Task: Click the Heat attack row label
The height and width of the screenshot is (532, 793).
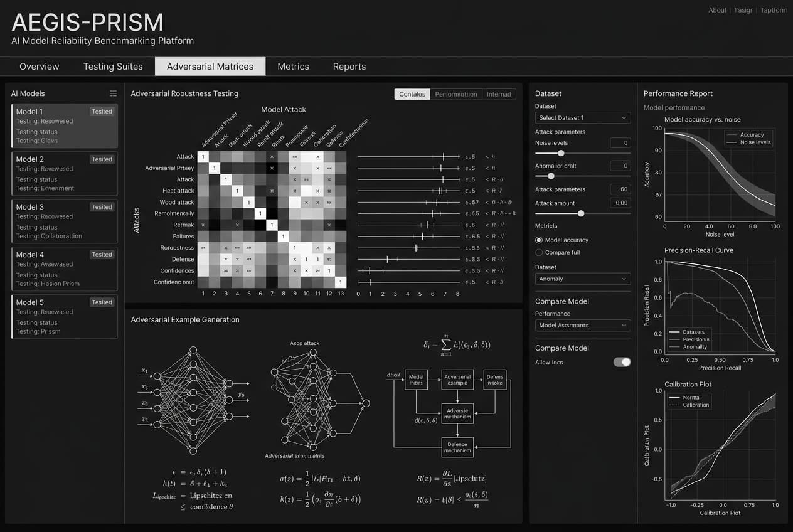Action: 178,191
